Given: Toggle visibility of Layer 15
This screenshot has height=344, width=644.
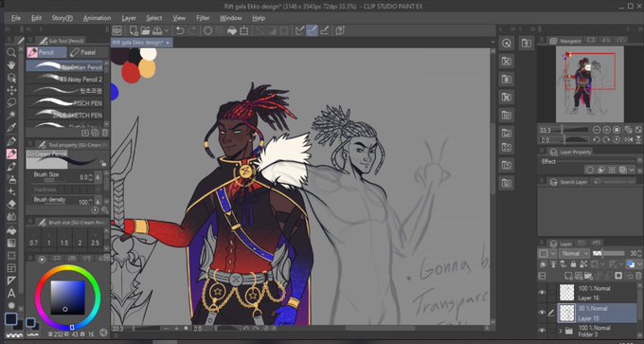Looking at the screenshot, I should coord(542,313).
